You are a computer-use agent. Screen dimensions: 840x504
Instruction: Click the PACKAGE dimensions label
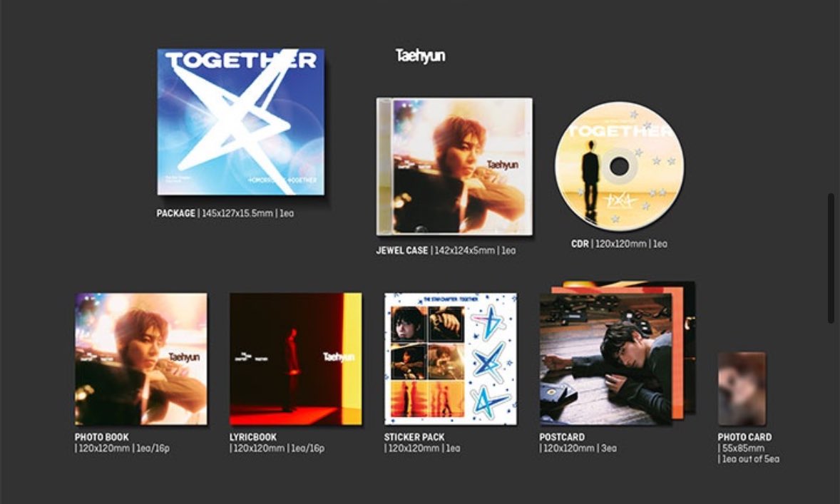click(225, 213)
